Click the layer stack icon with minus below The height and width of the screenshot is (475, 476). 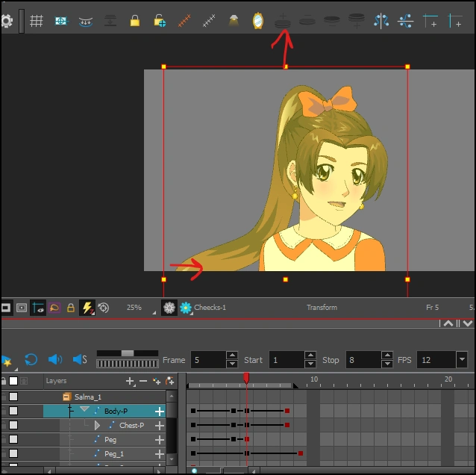click(332, 21)
